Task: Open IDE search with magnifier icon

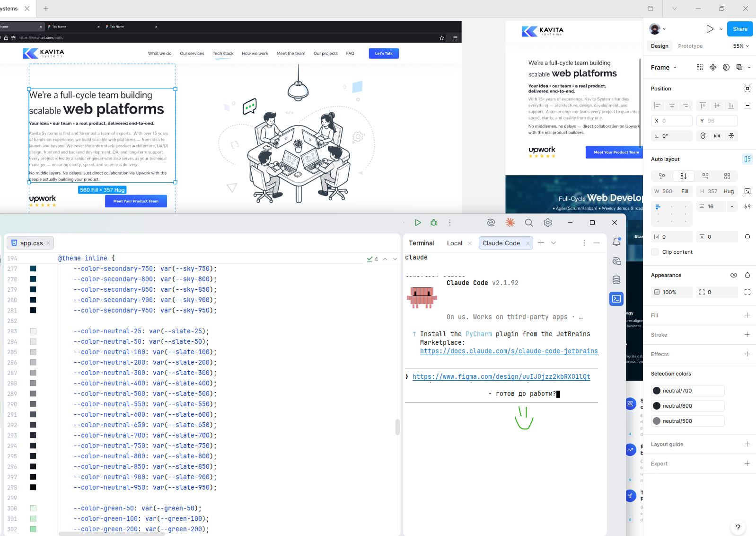Action: pos(529,223)
